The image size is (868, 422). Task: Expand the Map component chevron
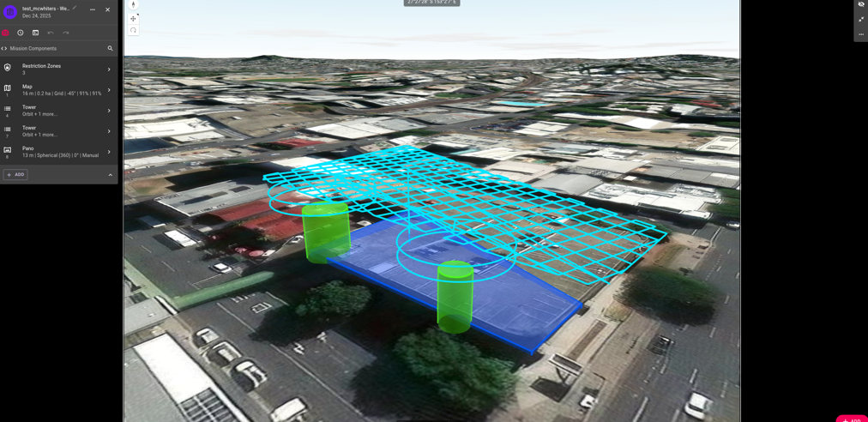click(109, 90)
